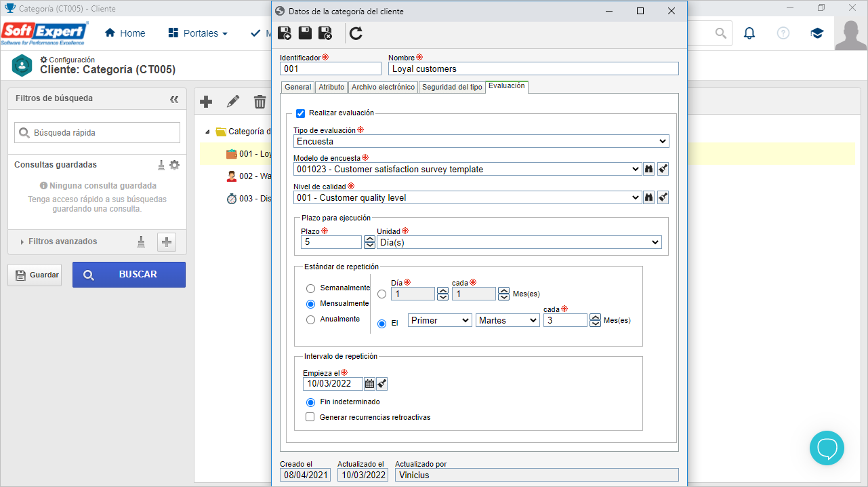Select the Mensualmente radio option
The height and width of the screenshot is (487, 868).
310,304
